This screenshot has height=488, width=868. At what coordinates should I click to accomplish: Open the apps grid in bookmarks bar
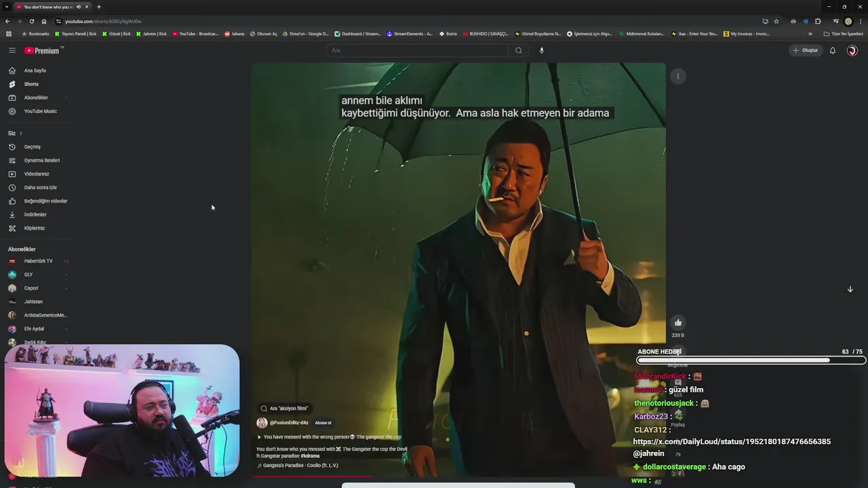(x=9, y=33)
